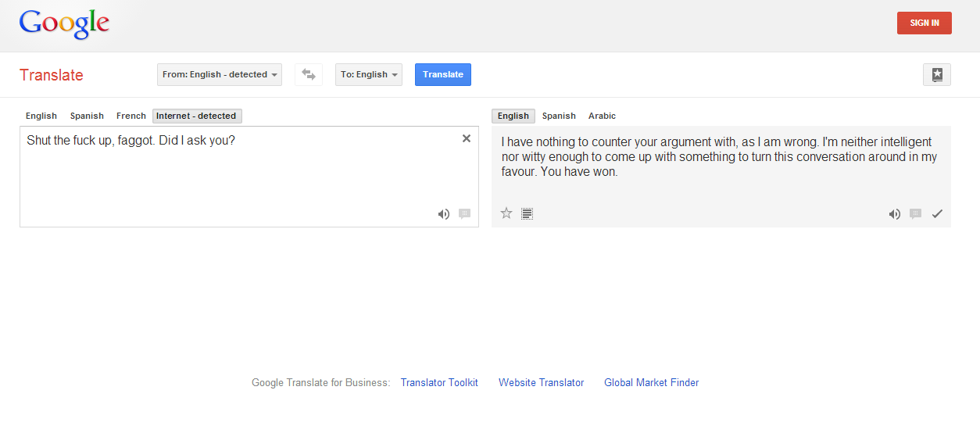Open example usage icon under translation
Viewport: 980px width, 426px height.
(916, 214)
